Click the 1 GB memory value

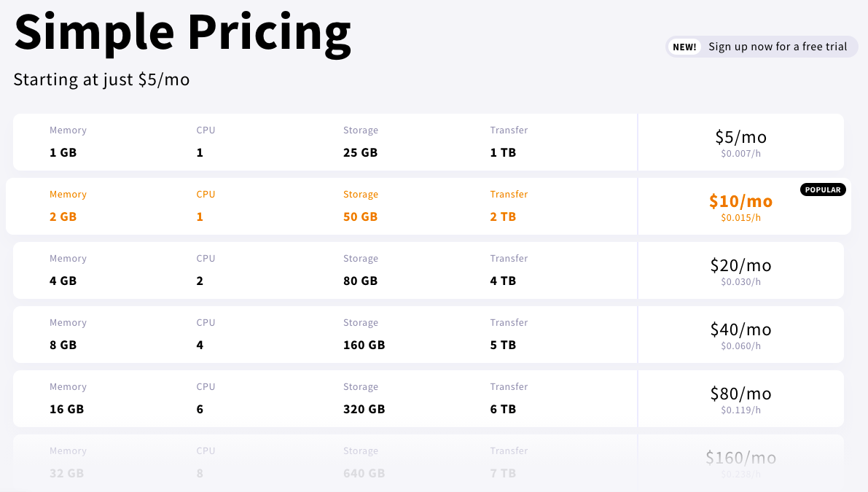coord(63,153)
